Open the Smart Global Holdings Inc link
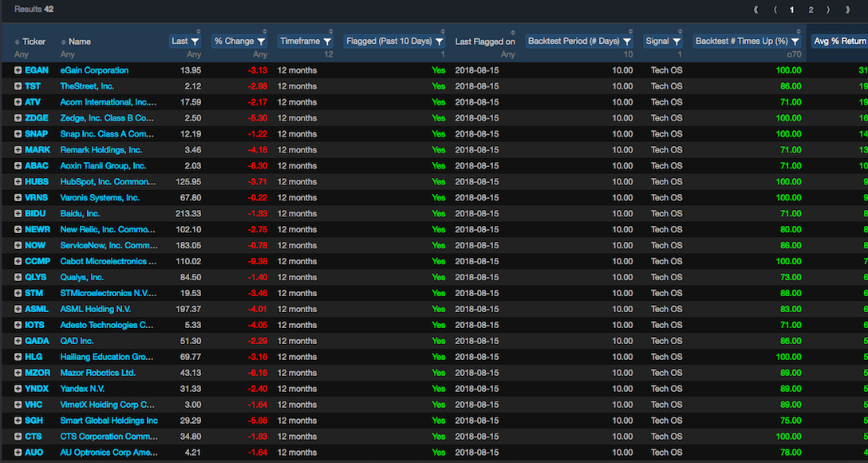Viewport: 868px width, 463px height. click(109, 421)
